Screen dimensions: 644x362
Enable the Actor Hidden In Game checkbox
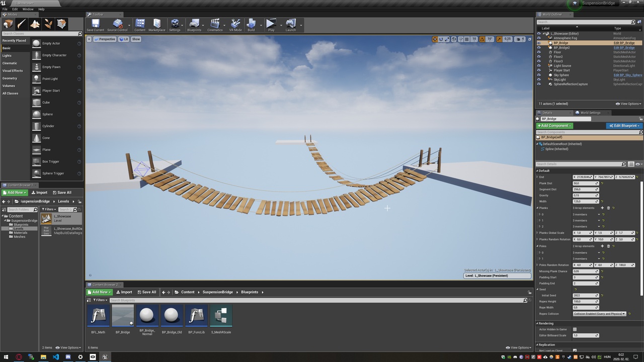coord(575,329)
